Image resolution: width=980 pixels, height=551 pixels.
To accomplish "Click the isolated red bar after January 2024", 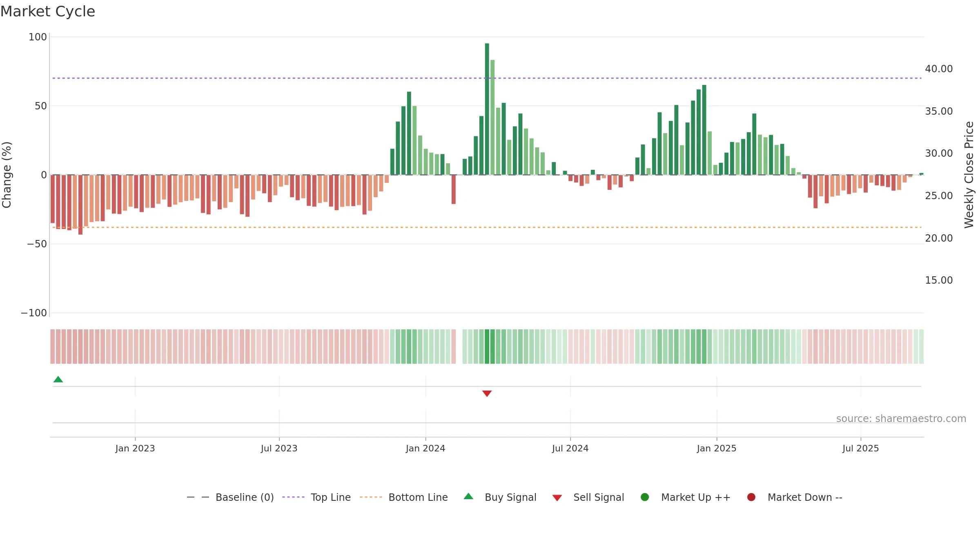I will click(x=454, y=189).
